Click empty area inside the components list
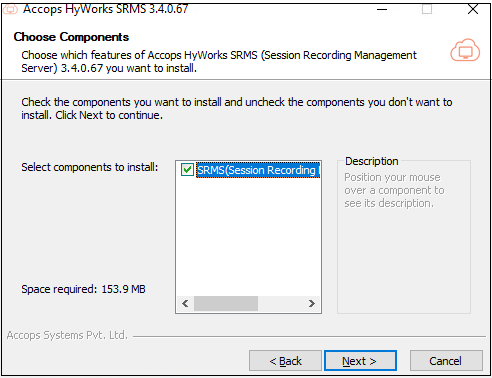 pos(248,237)
